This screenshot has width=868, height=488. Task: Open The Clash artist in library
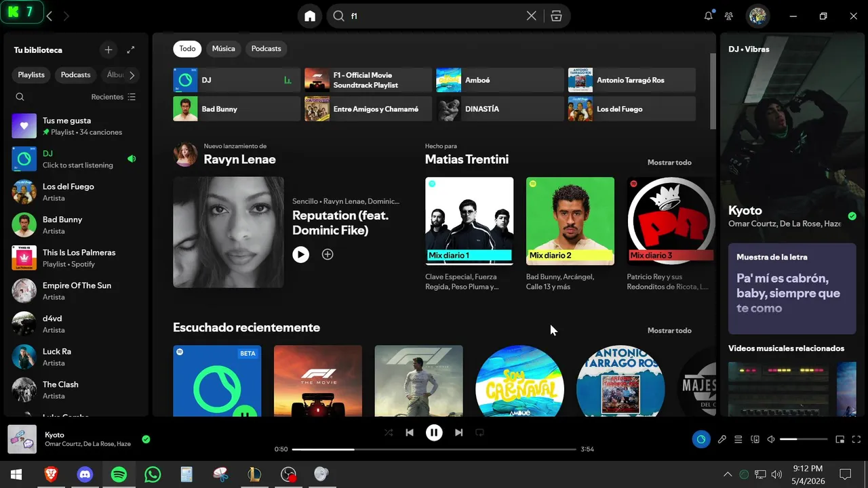pos(76,390)
